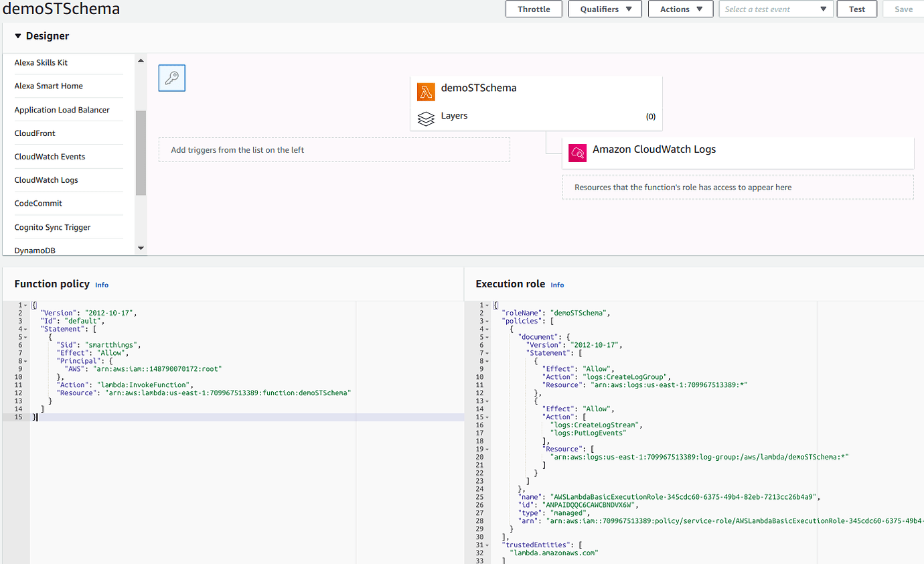Click the Info link next to Execution role
The image size is (924, 564).
pyautogui.click(x=557, y=285)
